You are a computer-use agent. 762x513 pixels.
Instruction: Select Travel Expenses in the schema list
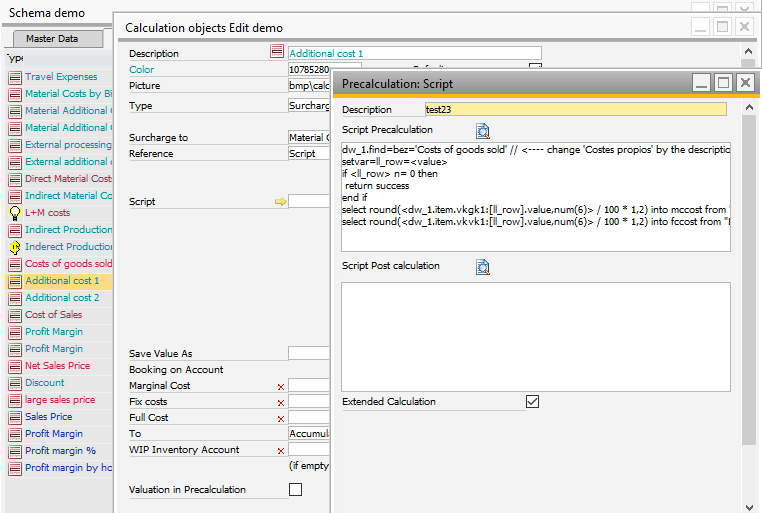(x=61, y=77)
